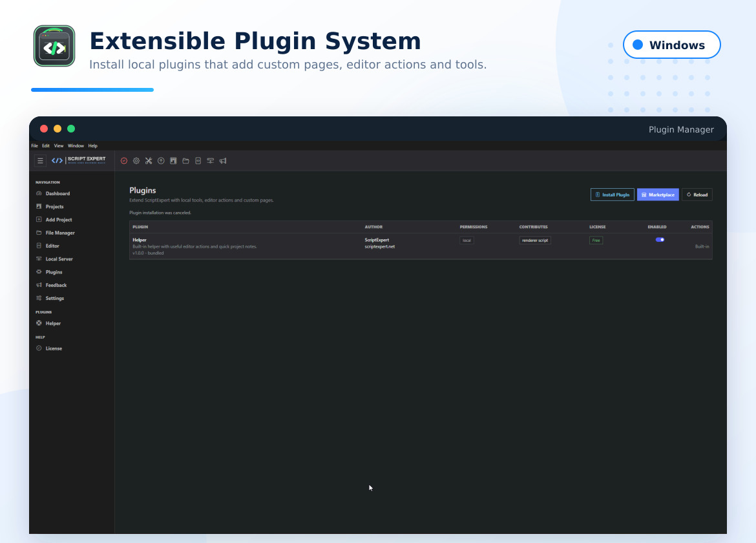Click the ScriptExpert app icon in header
Viewport: 756px width, 543px height.
pyautogui.click(x=54, y=46)
